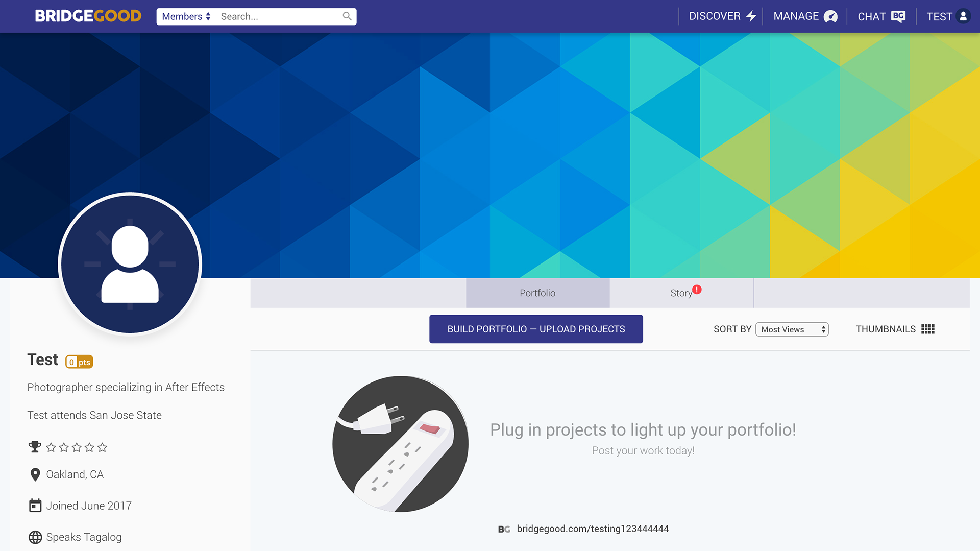Open the Sort By Most Views dropdown
980x551 pixels.
[792, 329]
